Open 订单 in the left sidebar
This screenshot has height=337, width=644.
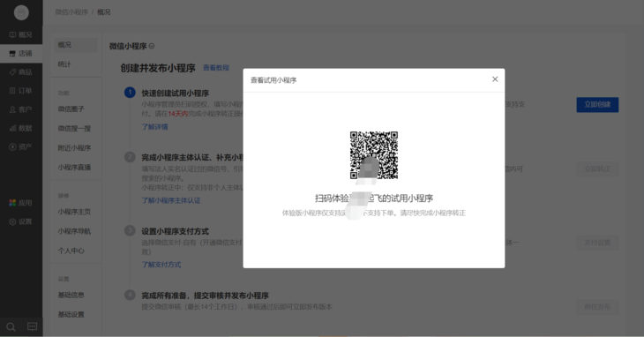(x=21, y=91)
